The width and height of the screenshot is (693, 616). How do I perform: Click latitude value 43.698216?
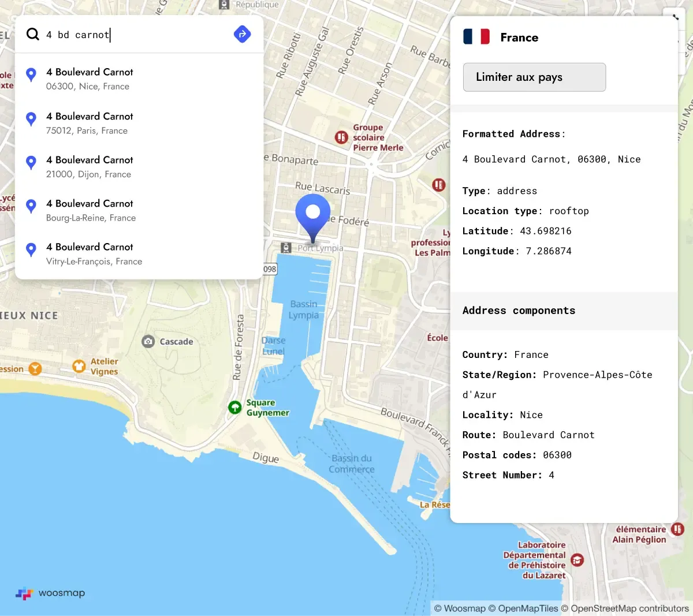click(546, 231)
